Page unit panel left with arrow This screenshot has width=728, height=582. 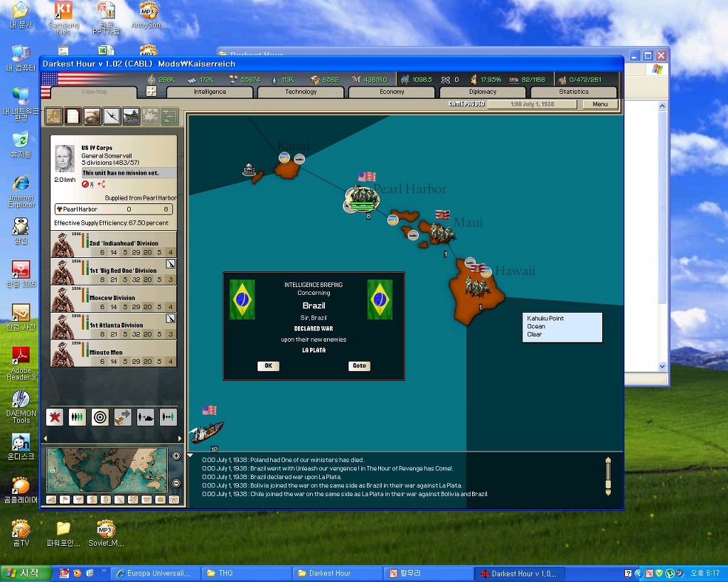[x=45, y=438]
